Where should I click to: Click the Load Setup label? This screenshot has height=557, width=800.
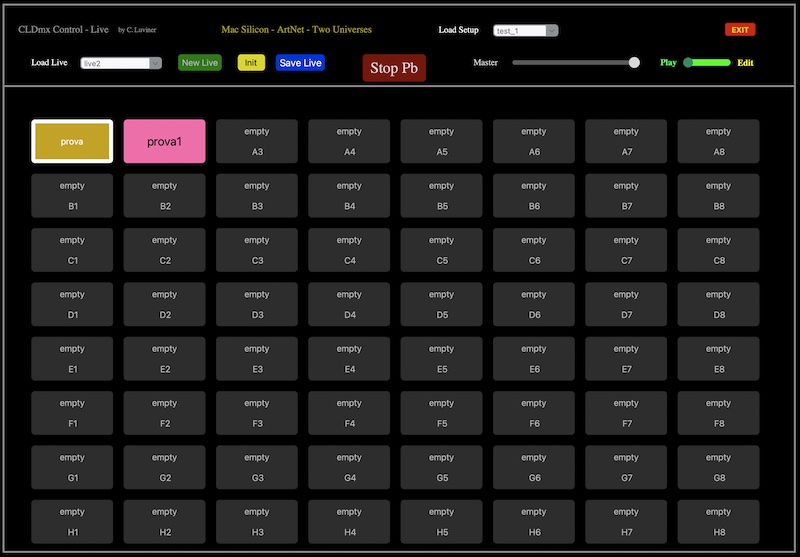[458, 30]
